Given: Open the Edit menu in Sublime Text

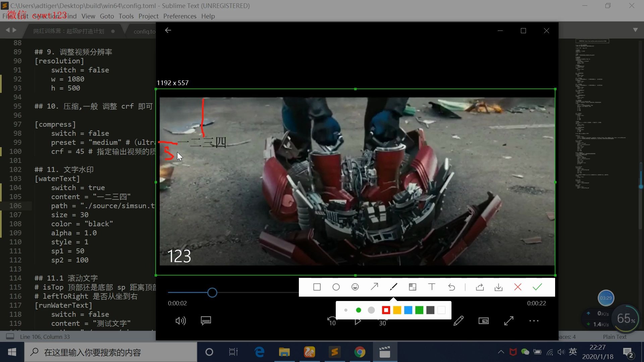Looking at the screenshot, I should [x=22, y=16].
